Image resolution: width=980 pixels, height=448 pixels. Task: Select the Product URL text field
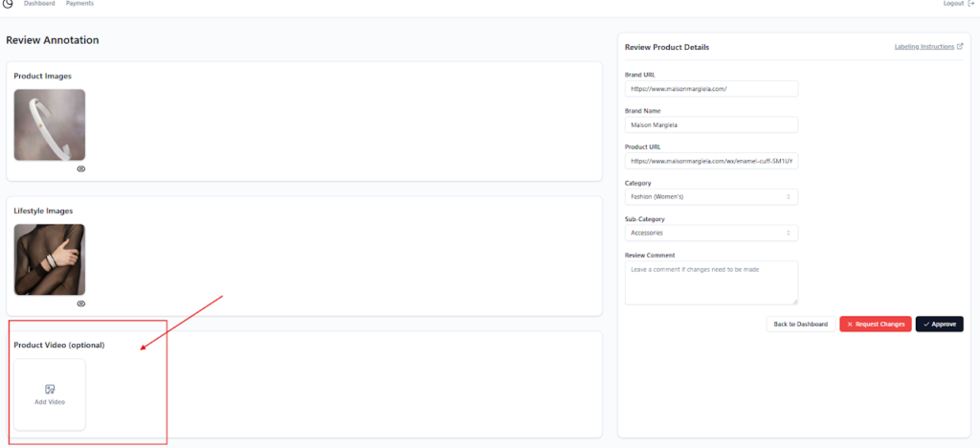click(x=711, y=162)
